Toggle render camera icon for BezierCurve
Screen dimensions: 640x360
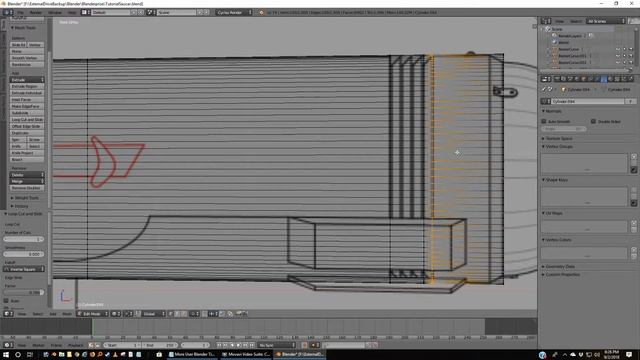coord(631,49)
